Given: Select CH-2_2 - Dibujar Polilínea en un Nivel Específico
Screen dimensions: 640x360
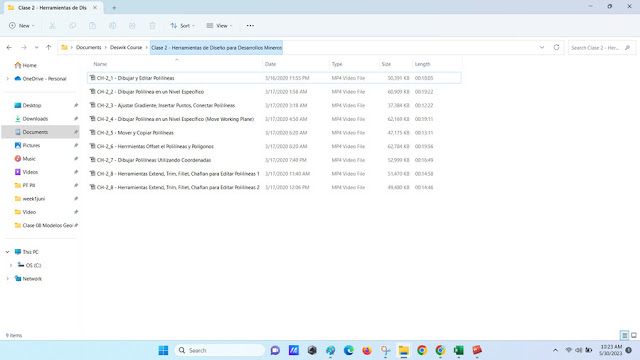Looking at the screenshot, I should [x=274, y=92].
